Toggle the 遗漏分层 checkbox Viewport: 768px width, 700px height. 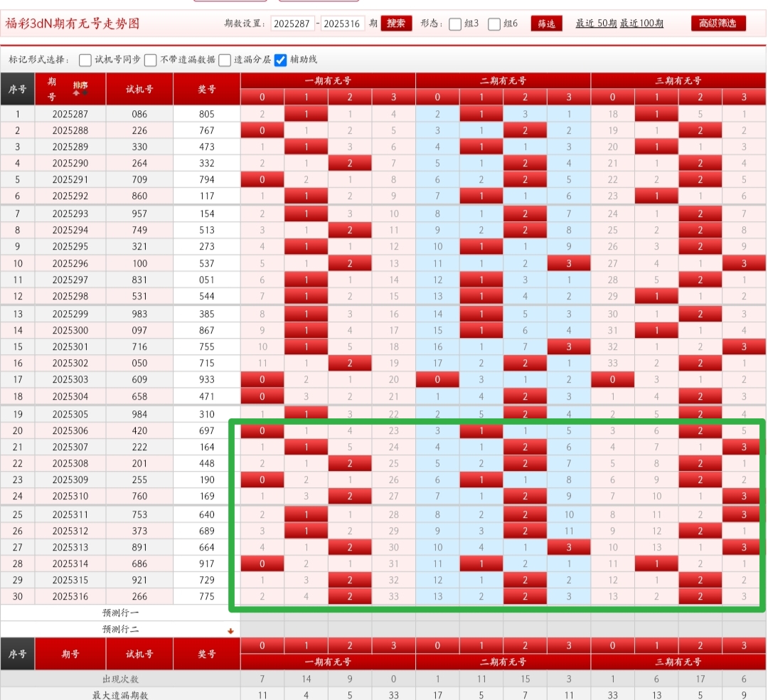pyautogui.click(x=225, y=60)
